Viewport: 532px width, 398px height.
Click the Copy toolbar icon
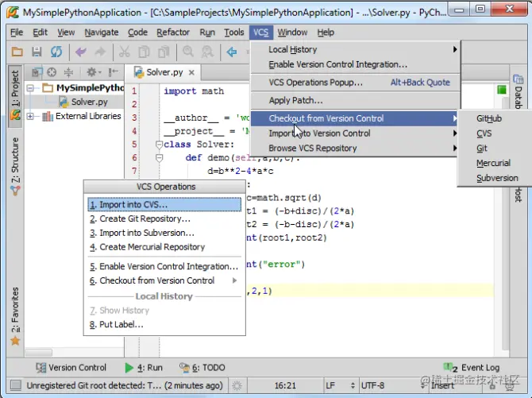[145, 52]
